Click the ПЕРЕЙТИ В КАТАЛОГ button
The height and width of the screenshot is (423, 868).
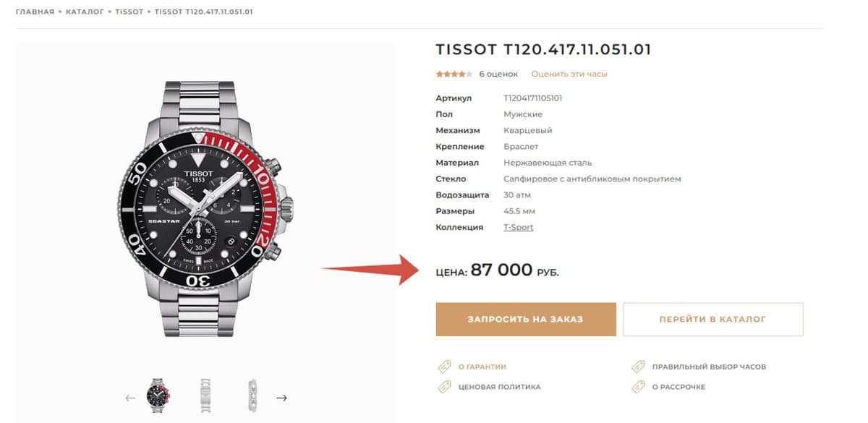click(713, 319)
